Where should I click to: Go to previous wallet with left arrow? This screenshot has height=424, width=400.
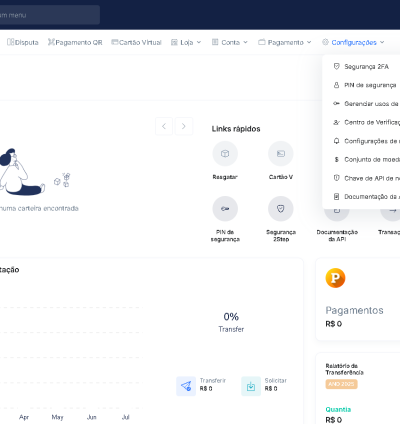click(164, 126)
